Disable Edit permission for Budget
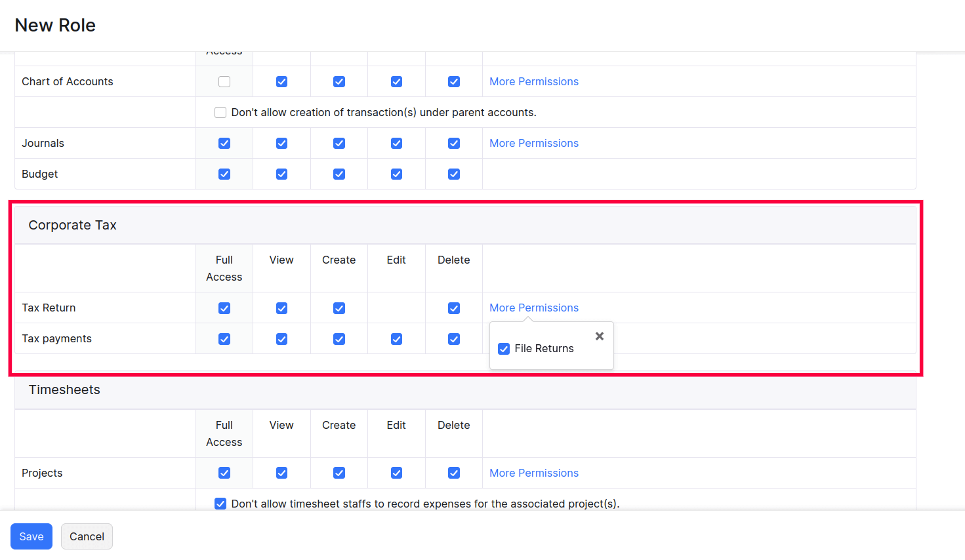Screen dimensions: 965x560 pyautogui.click(x=396, y=174)
